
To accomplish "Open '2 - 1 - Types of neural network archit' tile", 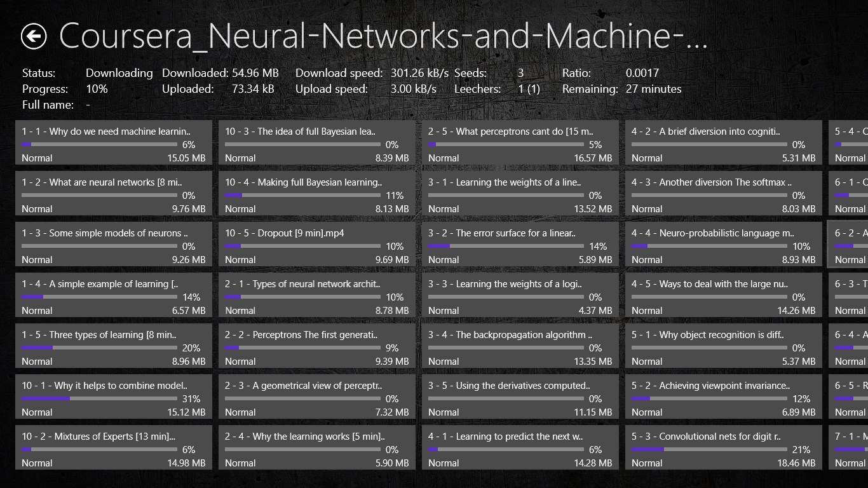I will [317, 295].
